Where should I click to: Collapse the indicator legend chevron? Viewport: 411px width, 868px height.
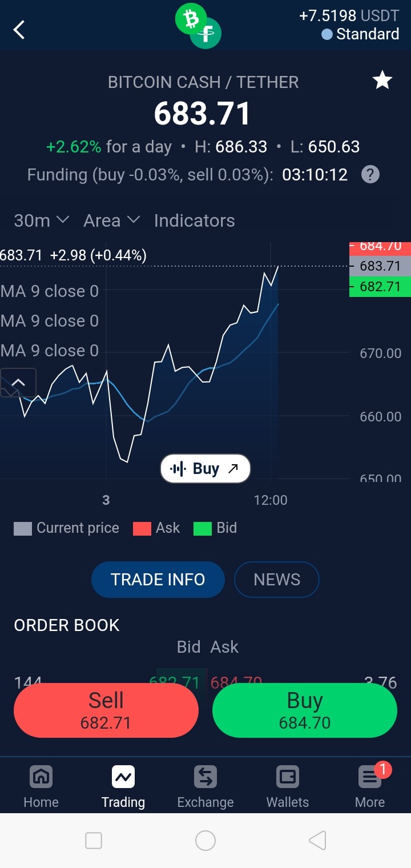[18, 383]
